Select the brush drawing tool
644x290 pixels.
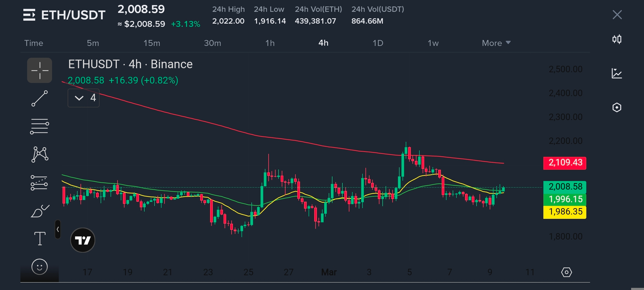pos(40,211)
